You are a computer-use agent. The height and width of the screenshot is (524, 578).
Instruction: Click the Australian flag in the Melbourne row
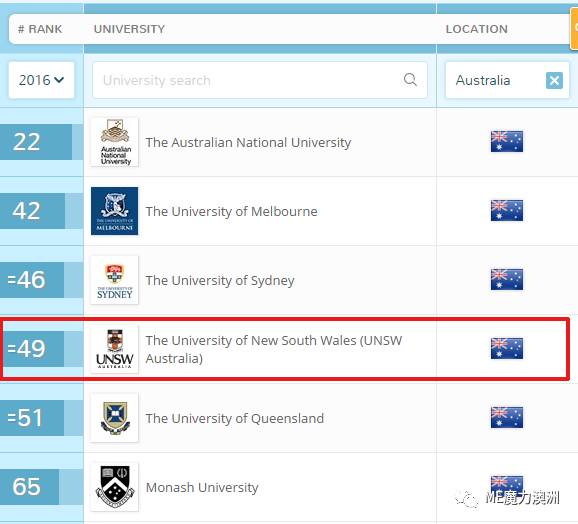pyautogui.click(x=506, y=210)
